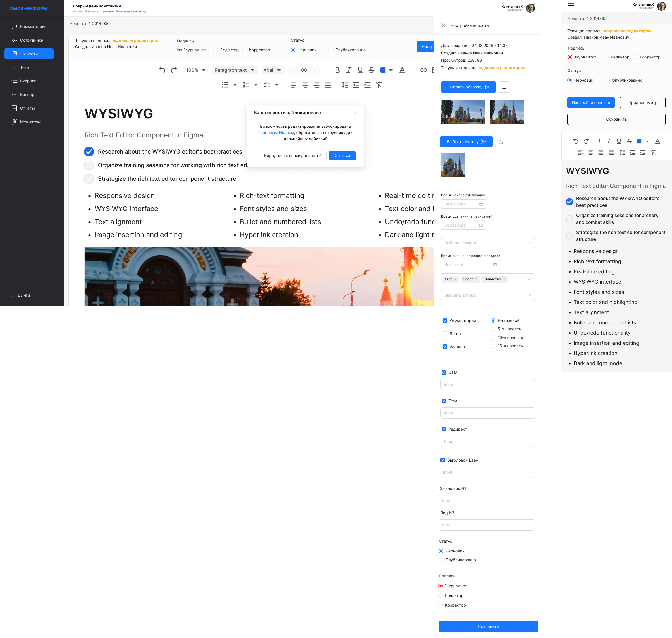The width and height of the screenshot is (672, 638).
Task: Click clear formatting icon in main toolbar
Action: 379,85
